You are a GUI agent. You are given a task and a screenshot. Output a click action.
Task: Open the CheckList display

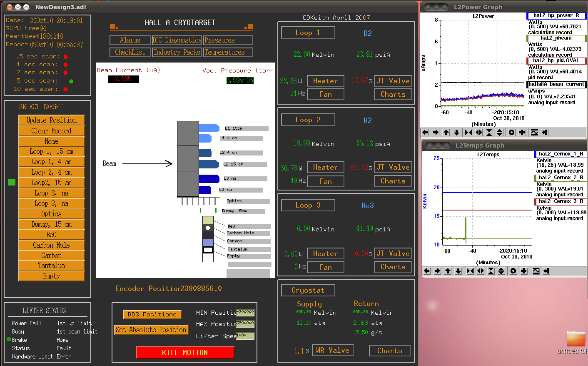130,52
